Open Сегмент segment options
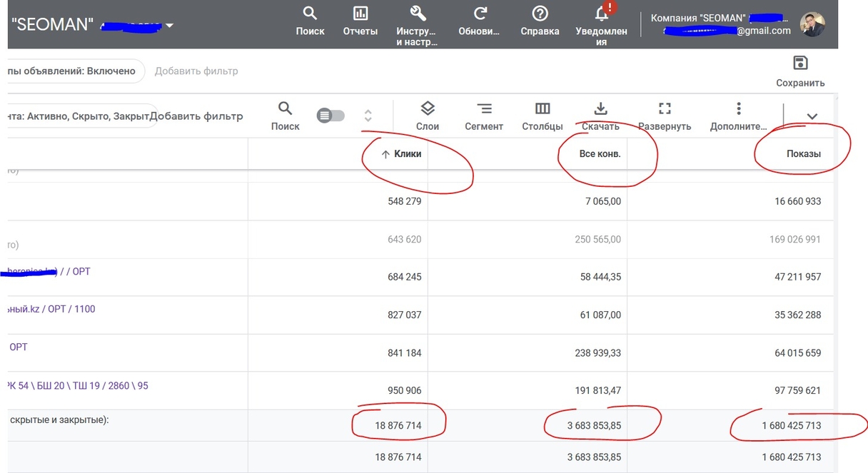The image size is (868, 473). click(484, 108)
